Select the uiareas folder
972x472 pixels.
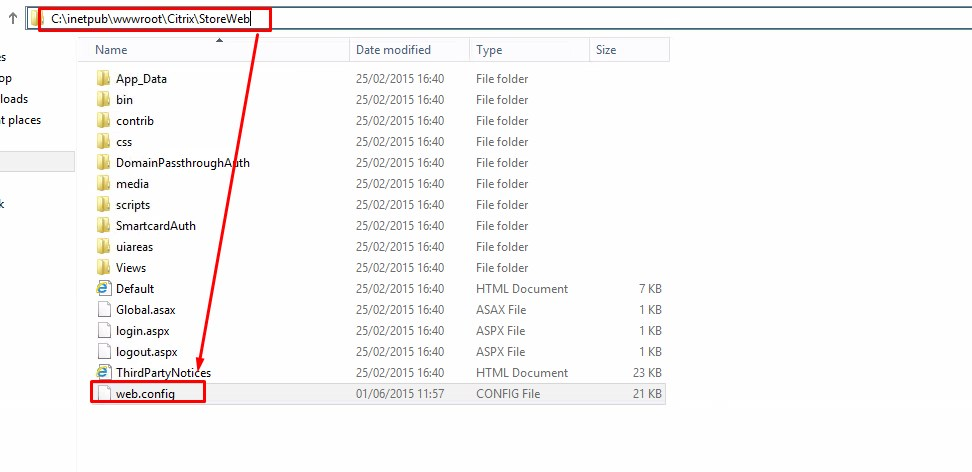(x=134, y=247)
